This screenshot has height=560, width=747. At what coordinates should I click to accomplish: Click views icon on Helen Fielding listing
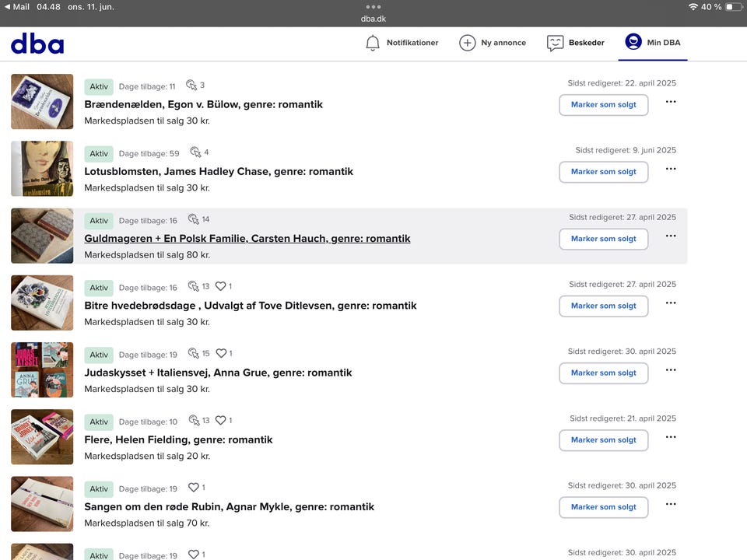[x=194, y=421]
